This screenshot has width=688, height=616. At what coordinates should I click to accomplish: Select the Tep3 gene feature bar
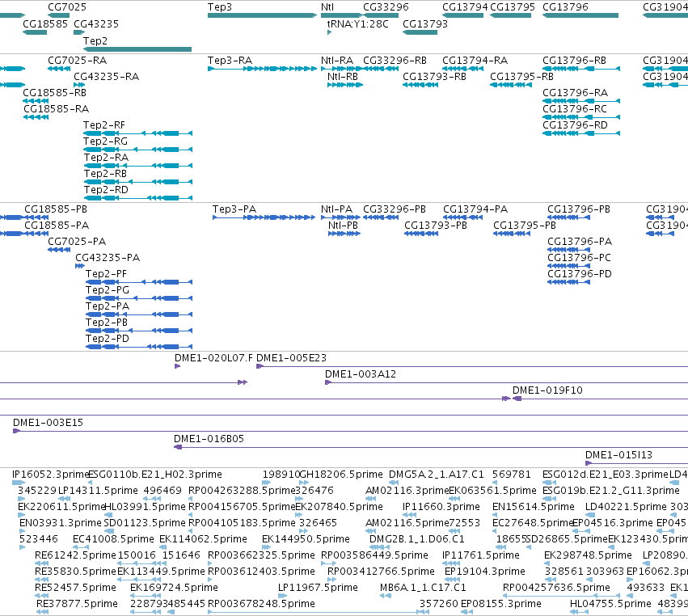click(x=262, y=15)
